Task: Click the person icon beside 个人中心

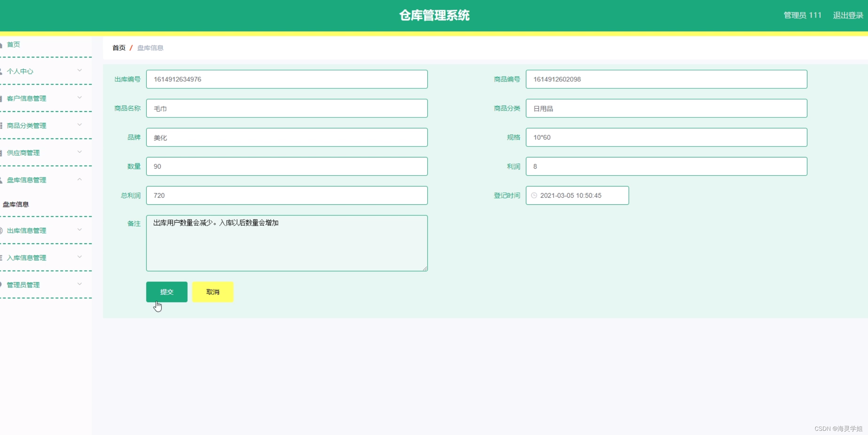Action: click(1, 72)
